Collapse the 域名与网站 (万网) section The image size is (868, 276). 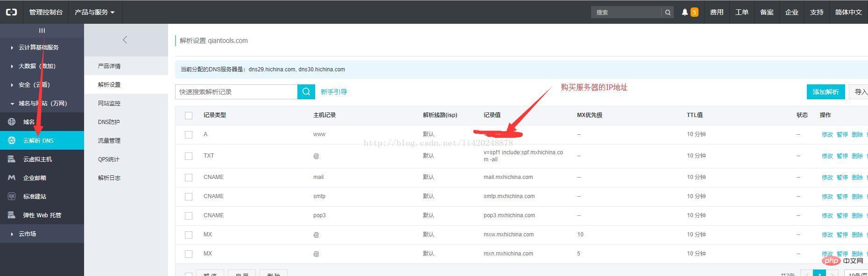click(x=42, y=103)
